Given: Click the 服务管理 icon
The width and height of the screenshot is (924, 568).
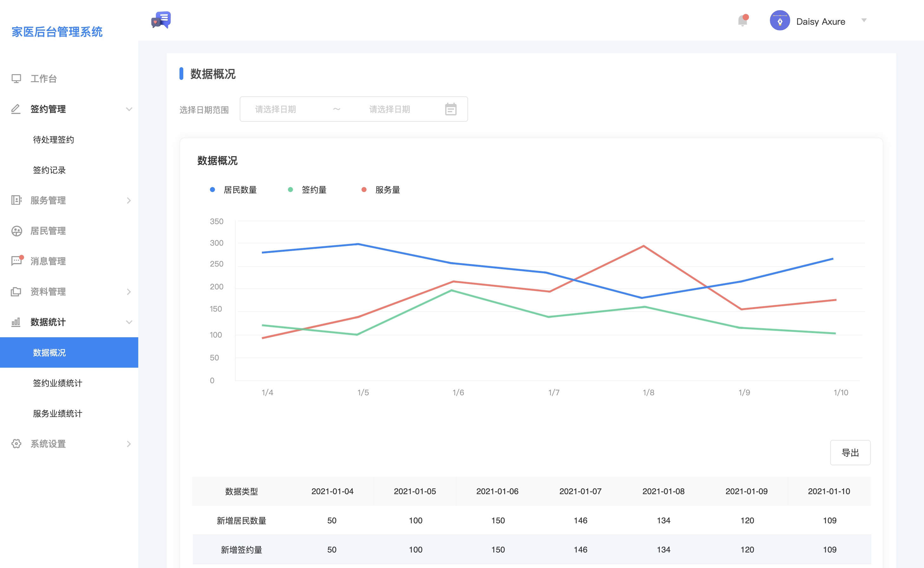Looking at the screenshot, I should 16,200.
